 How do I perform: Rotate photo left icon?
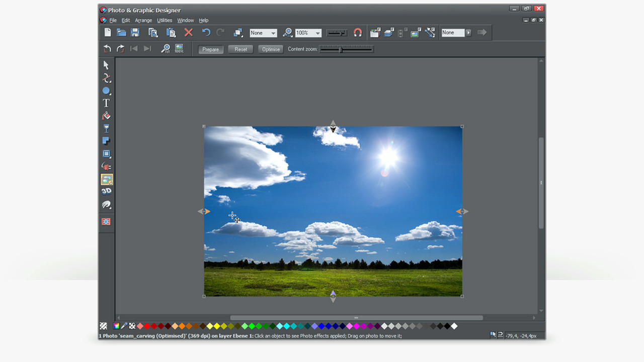107,49
